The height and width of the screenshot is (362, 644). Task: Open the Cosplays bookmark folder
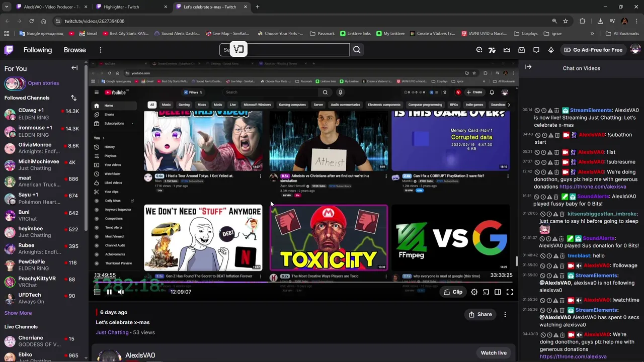[526, 33]
